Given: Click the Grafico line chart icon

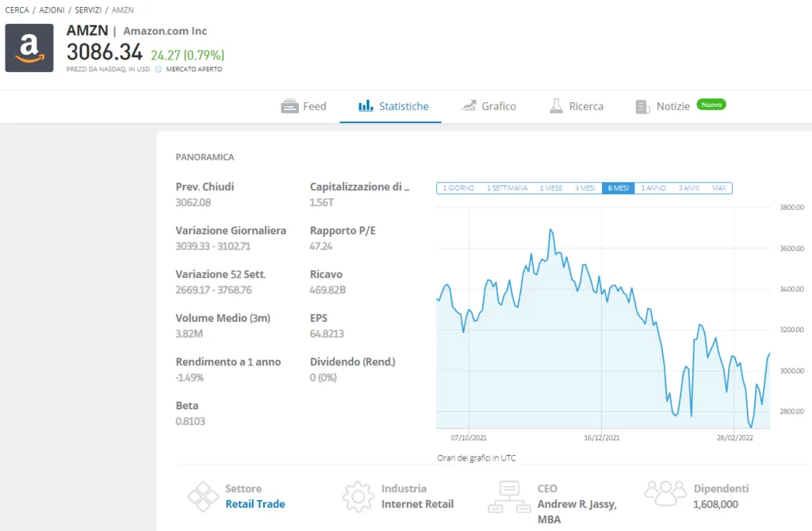Looking at the screenshot, I should coord(469,106).
